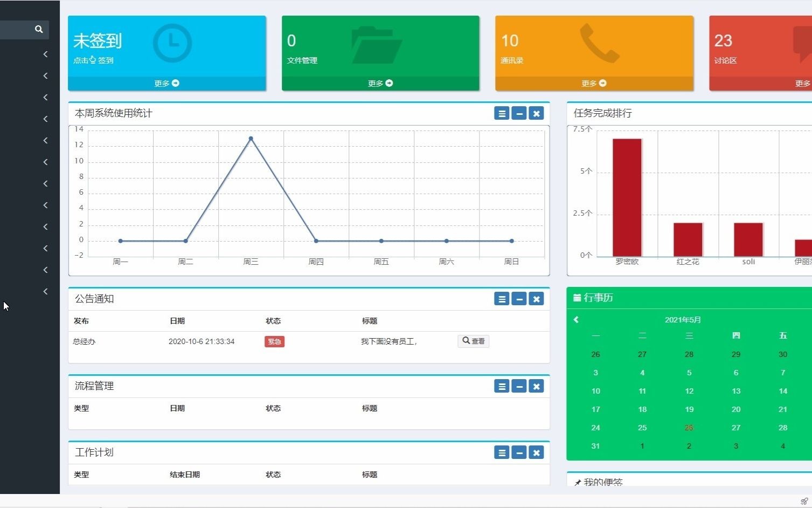Open the menu icon of 工作计划 panel
Image resolution: width=812 pixels, height=508 pixels.
coord(502,452)
